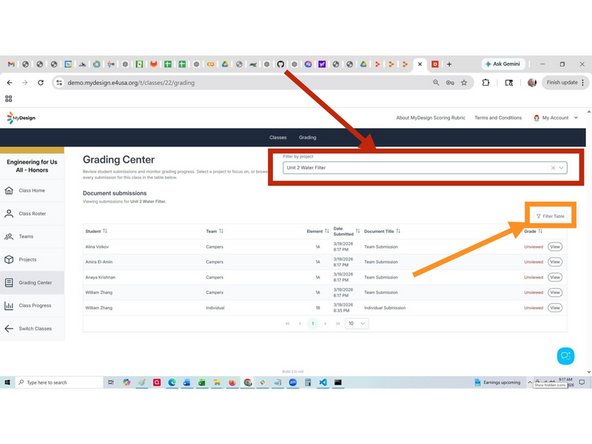Open the blue chat support bubble
592x444 pixels.
(x=565, y=356)
